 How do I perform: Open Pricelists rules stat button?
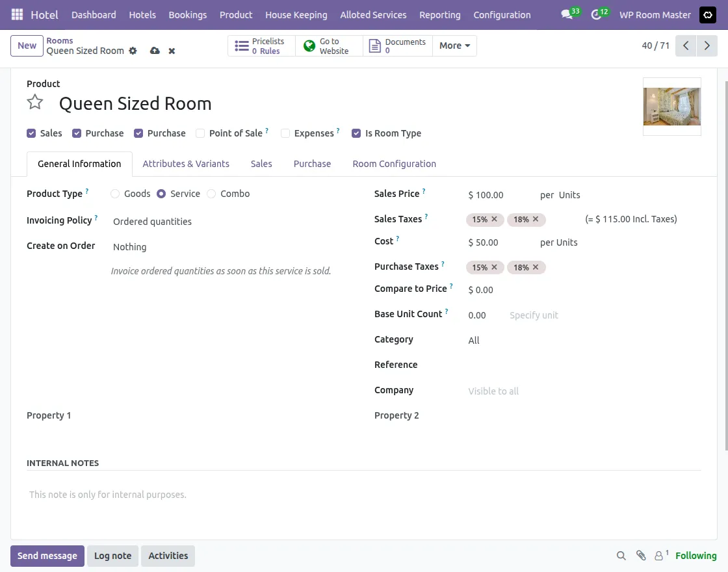point(261,46)
